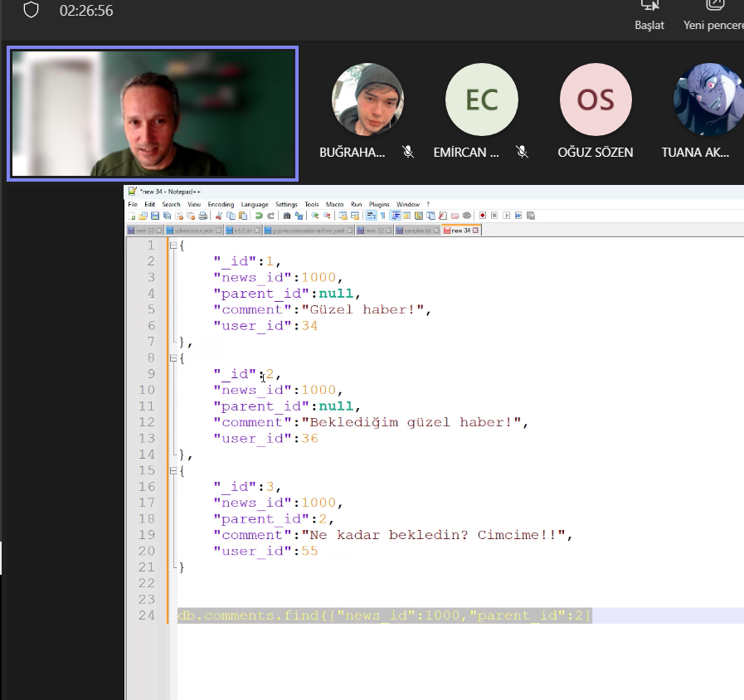Open the Plugins menu
Image resolution: width=744 pixels, height=700 pixels.
(x=379, y=205)
